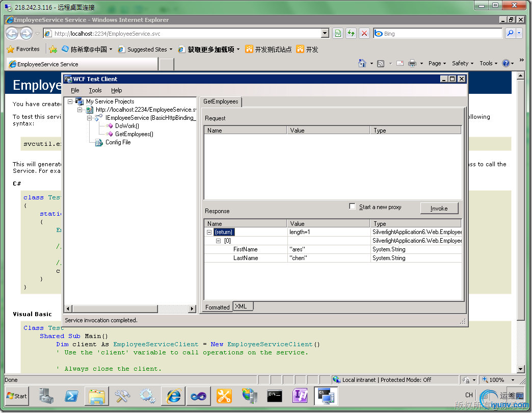This screenshot has width=532, height=413.
Task: Switch to the XML response tab
Action: click(243, 306)
